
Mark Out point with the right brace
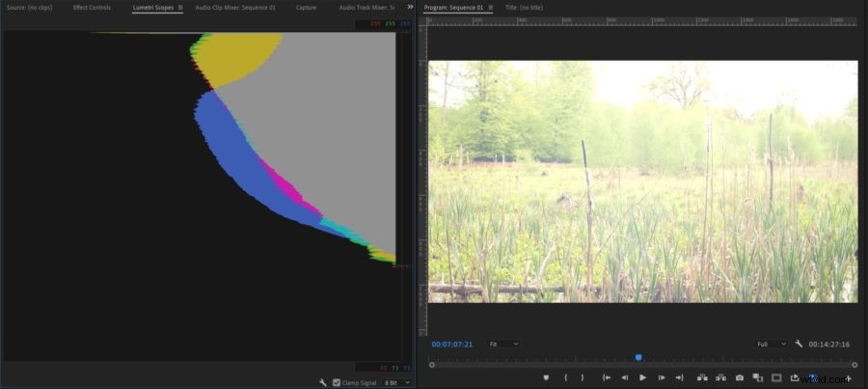click(583, 378)
